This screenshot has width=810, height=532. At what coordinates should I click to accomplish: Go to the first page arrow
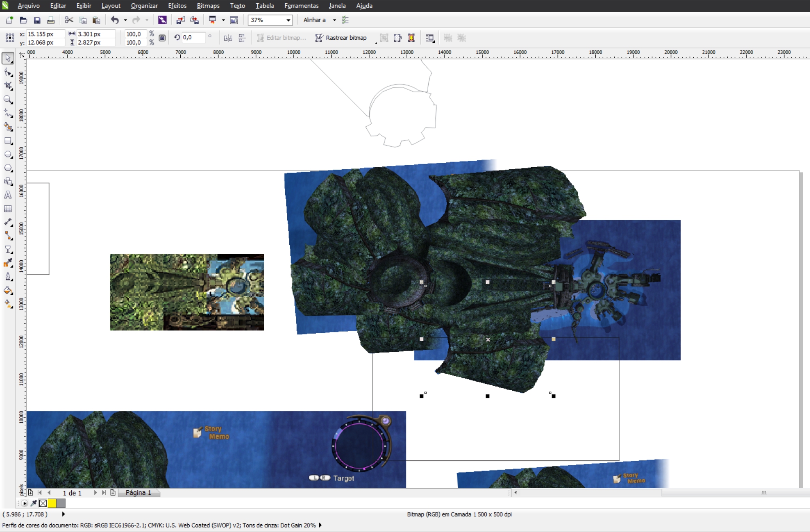[x=40, y=493]
